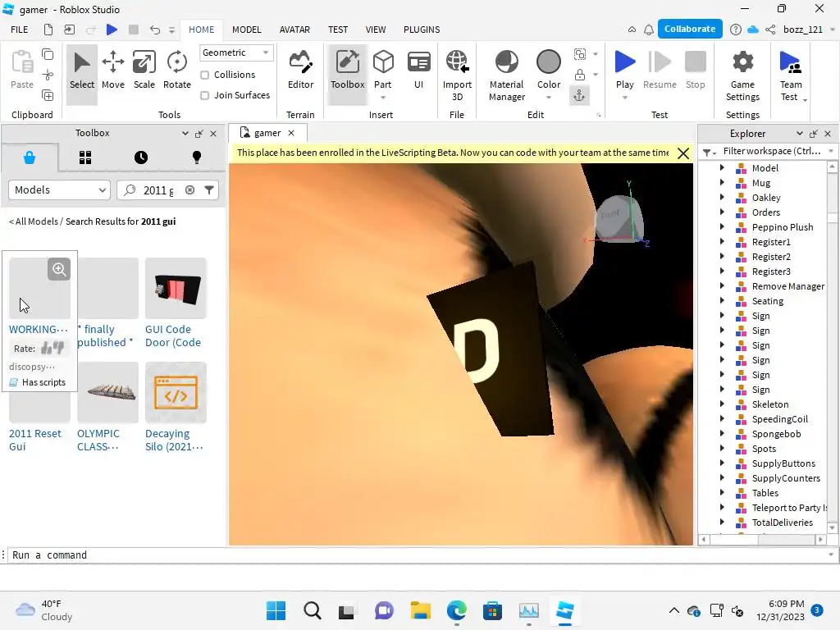The width and height of the screenshot is (840, 630).
Task: Click the Lock tool icon
Action: [x=580, y=75]
